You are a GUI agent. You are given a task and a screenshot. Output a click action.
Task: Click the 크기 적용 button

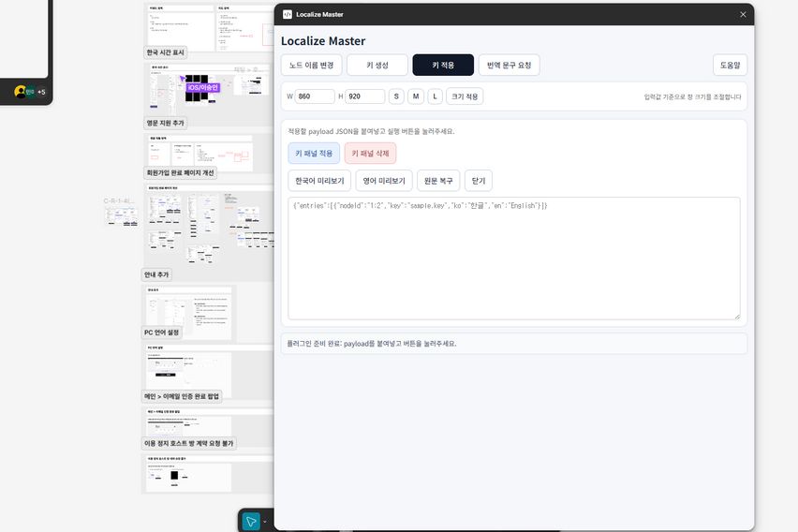(x=465, y=96)
